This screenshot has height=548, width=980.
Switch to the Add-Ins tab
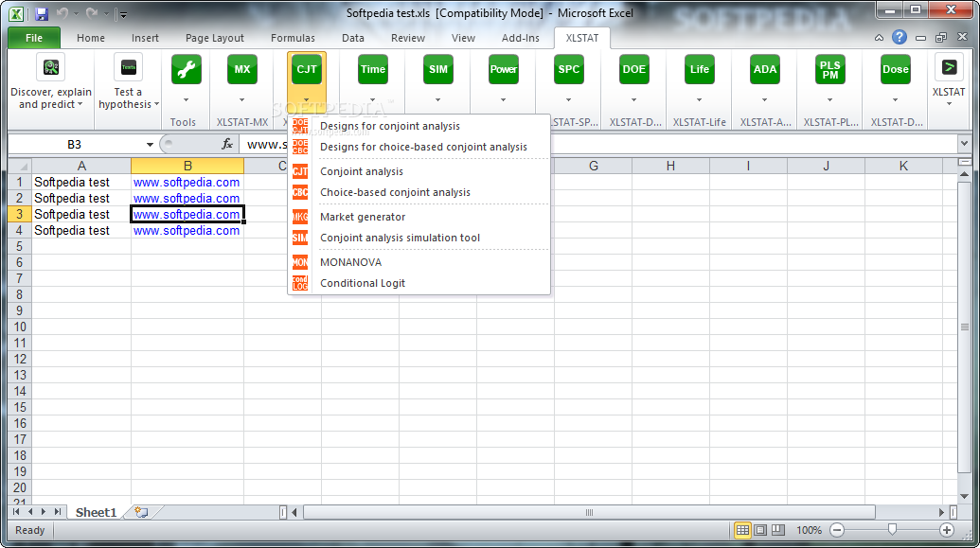520,38
